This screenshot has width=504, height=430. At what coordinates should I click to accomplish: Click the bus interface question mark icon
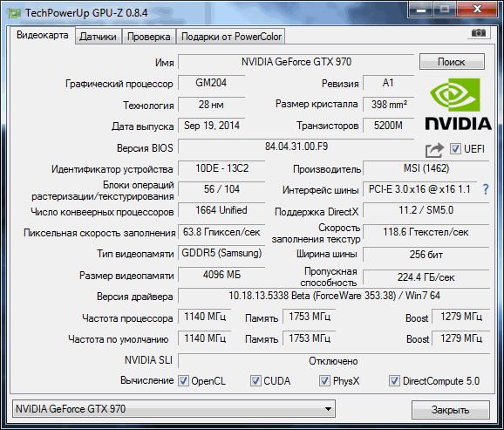tap(486, 189)
